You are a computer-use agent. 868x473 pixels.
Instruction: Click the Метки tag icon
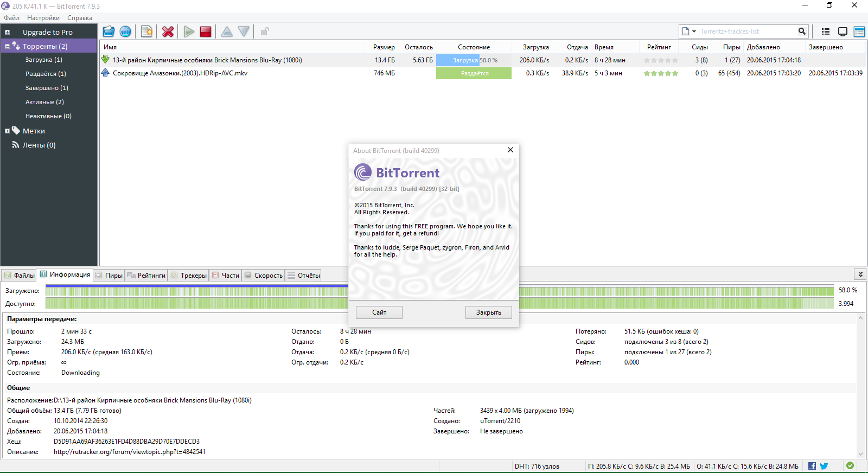16,130
